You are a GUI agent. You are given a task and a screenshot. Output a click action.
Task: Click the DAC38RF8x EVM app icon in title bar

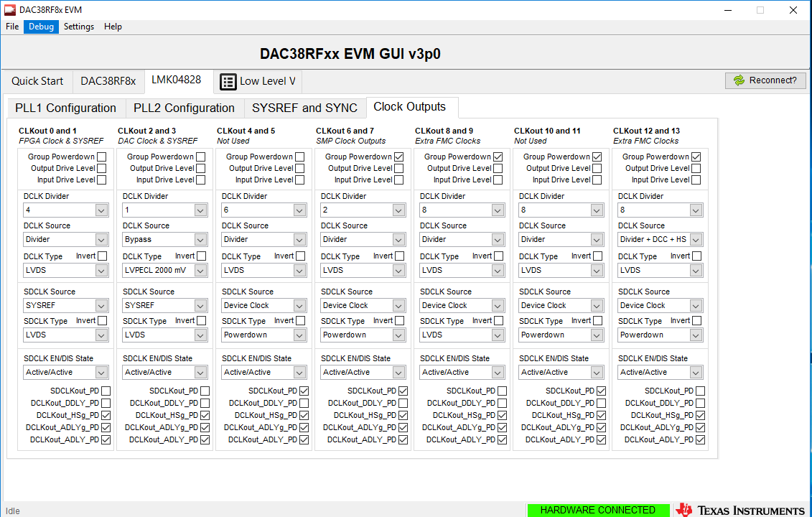[x=10, y=10]
